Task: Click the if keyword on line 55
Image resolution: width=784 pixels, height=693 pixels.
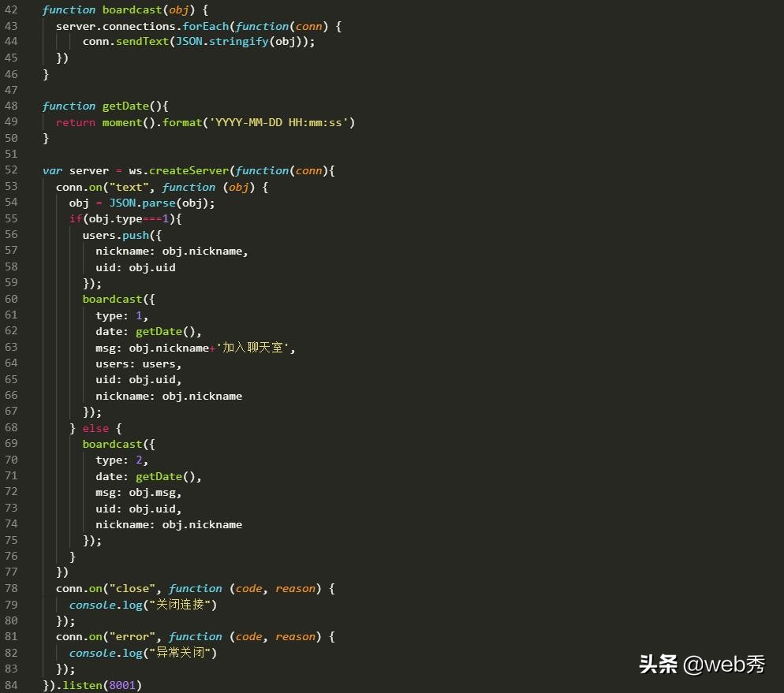Action: [75, 219]
